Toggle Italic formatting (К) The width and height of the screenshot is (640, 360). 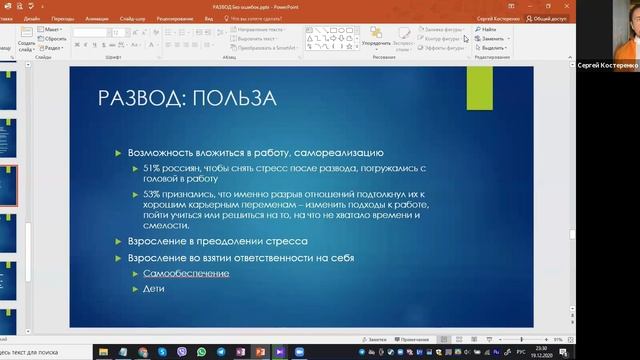click(85, 45)
